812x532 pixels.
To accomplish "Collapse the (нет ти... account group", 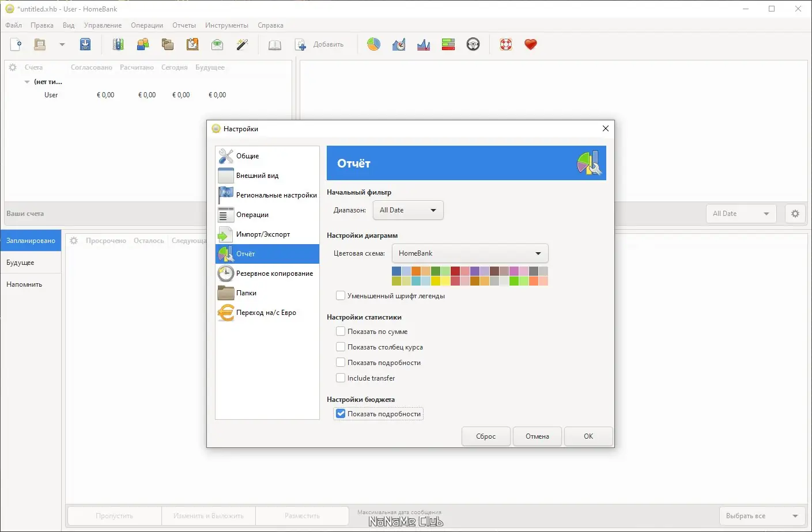I will click(x=27, y=82).
